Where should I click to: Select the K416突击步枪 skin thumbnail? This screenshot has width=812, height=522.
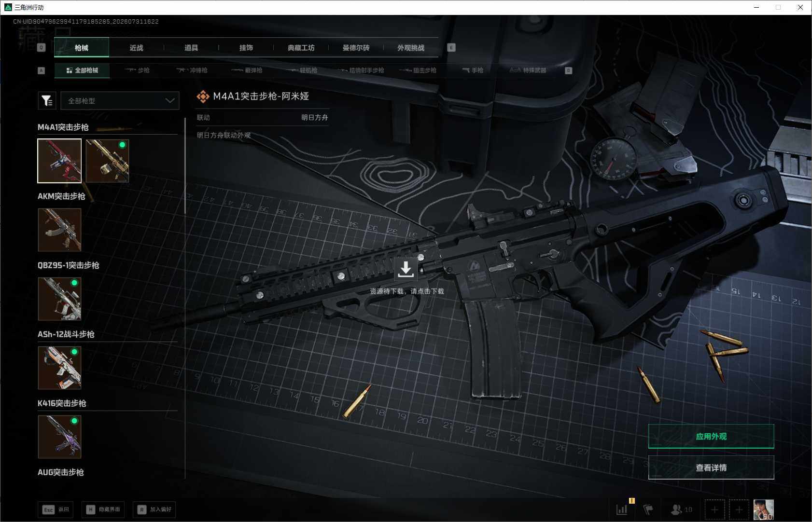coord(59,437)
